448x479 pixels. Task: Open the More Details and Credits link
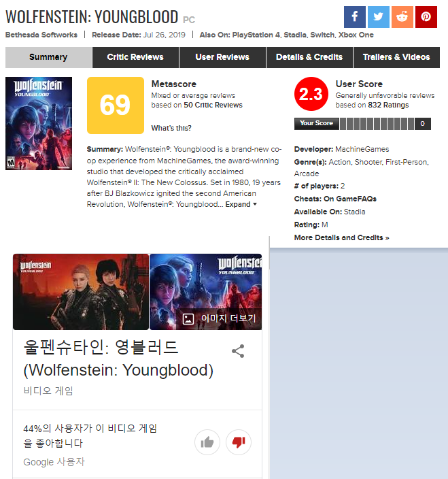pyautogui.click(x=341, y=237)
